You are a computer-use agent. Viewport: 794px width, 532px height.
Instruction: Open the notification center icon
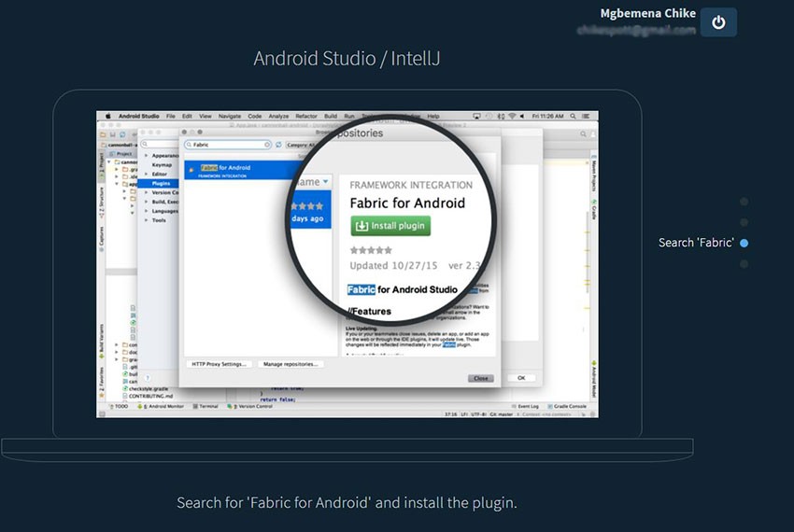(586, 116)
